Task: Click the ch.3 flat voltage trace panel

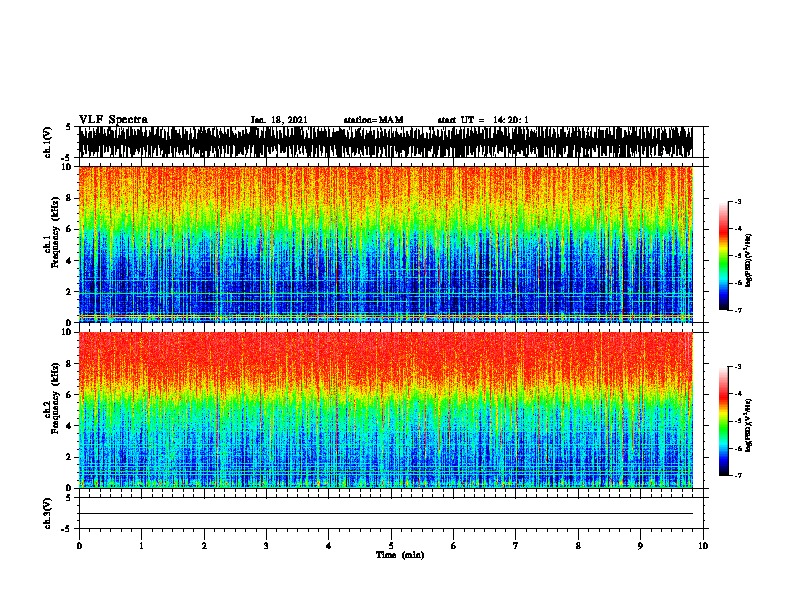Action: coord(391,513)
